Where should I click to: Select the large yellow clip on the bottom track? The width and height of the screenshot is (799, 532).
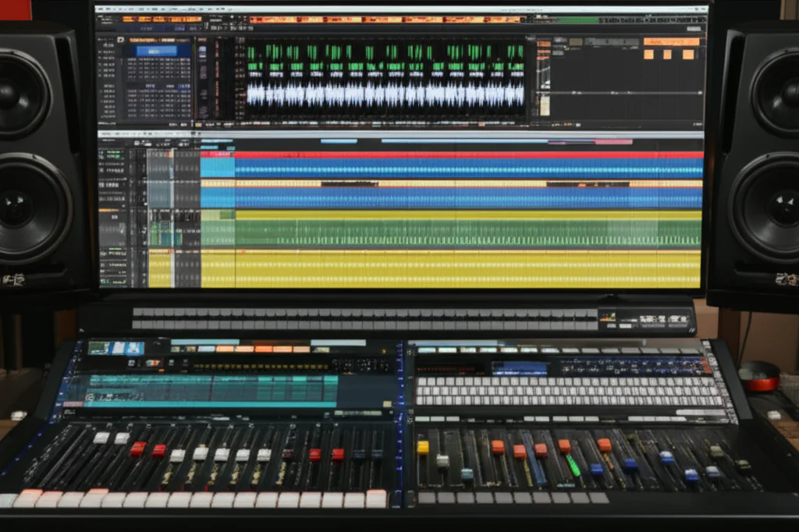468,270
